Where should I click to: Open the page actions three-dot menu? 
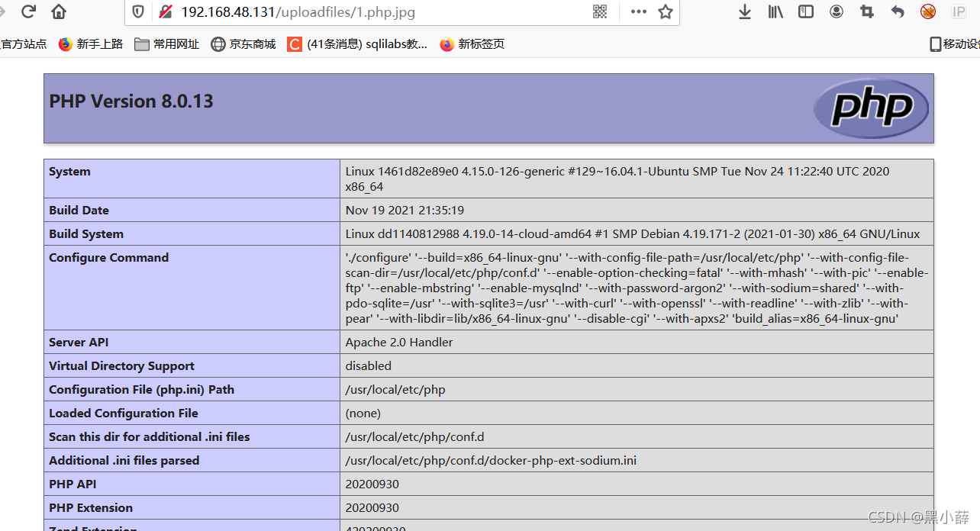(638, 11)
